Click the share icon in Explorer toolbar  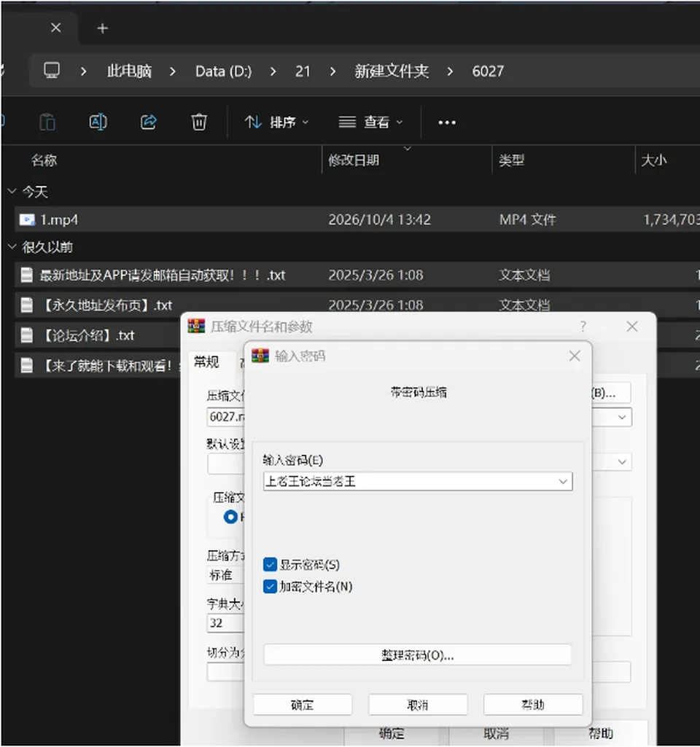(148, 122)
